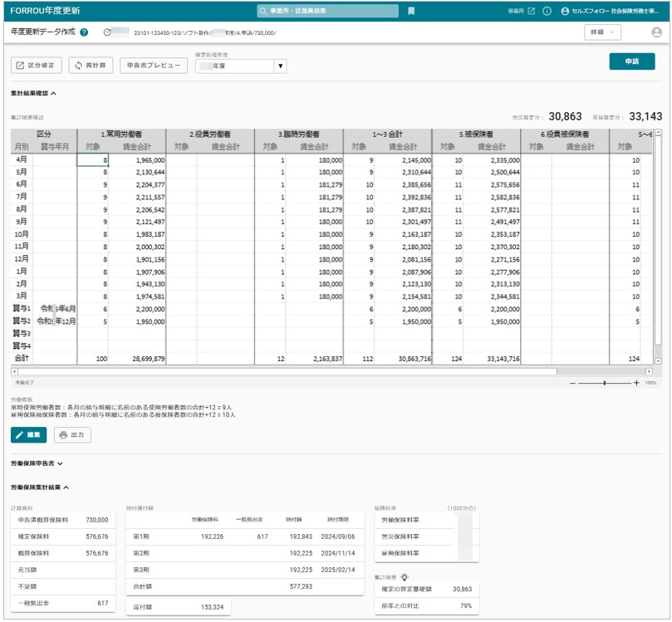
Task: Click the 合計額 value 577,293
Action: click(301, 586)
